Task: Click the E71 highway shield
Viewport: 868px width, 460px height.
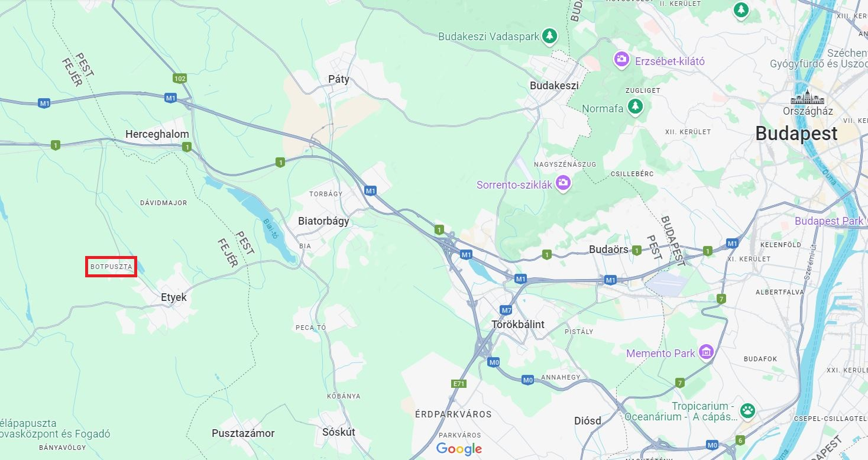Action: click(458, 384)
